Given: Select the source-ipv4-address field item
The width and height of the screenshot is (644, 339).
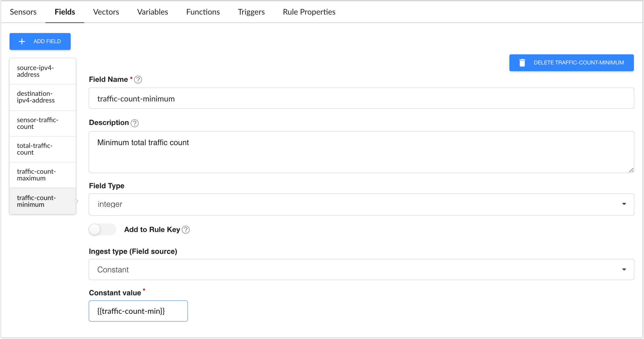Looking at the screenshot, I should (43, 71).
